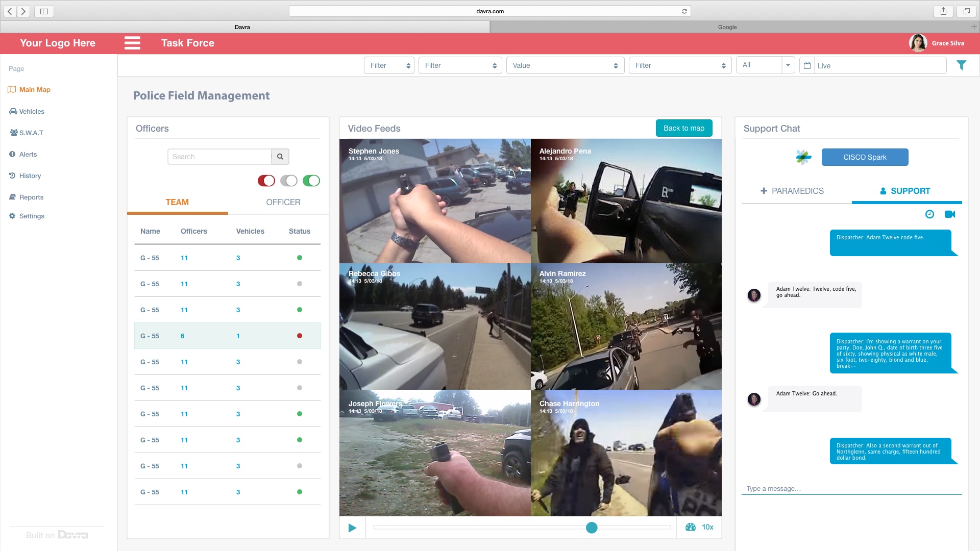Screen dimensions: 980x551
Task: Select team row with 6 officers
Action: point(228,336)
